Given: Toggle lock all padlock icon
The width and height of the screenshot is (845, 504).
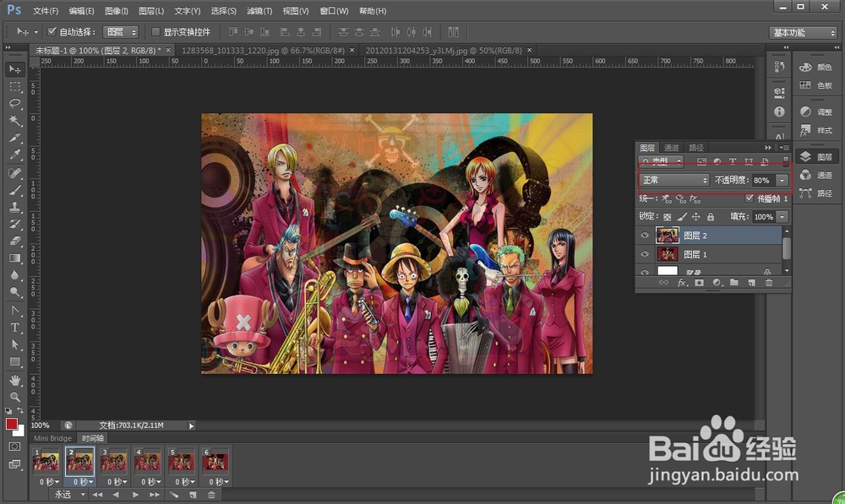Looking at the screenshot, I should [x=711, y=216].
